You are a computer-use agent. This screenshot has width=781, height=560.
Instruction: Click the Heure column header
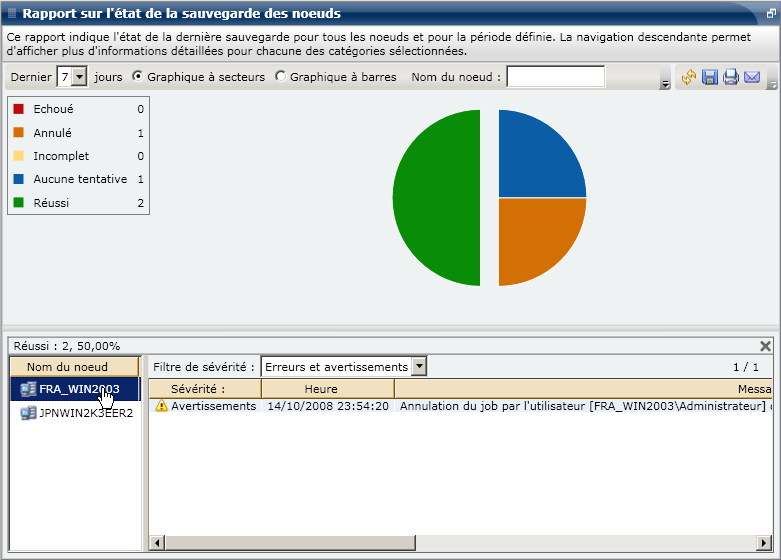click(x=328, y=389)
